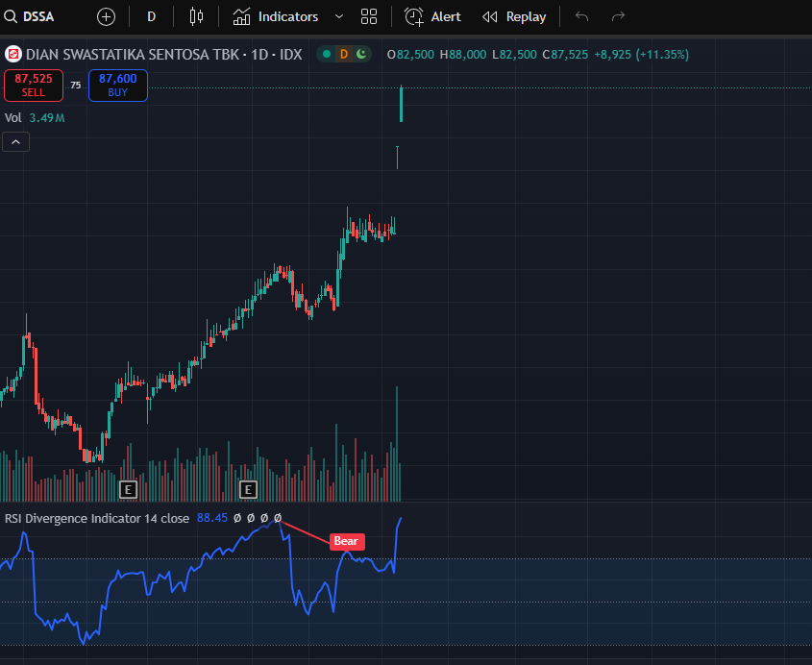The height and width of the screenshot is (665, 812).
Task: Click the low value L82,500
Action: (x=514, y=55)
